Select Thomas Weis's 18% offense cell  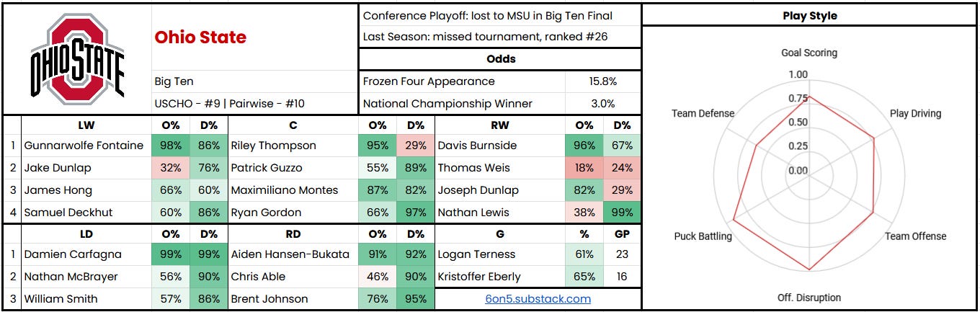(584, 168)
